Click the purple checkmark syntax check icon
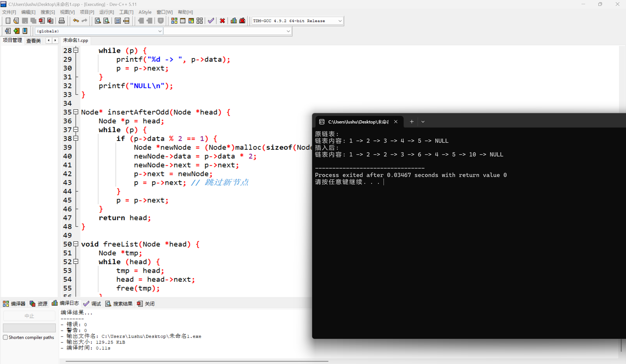626x364 pixels. click(211, 21)
